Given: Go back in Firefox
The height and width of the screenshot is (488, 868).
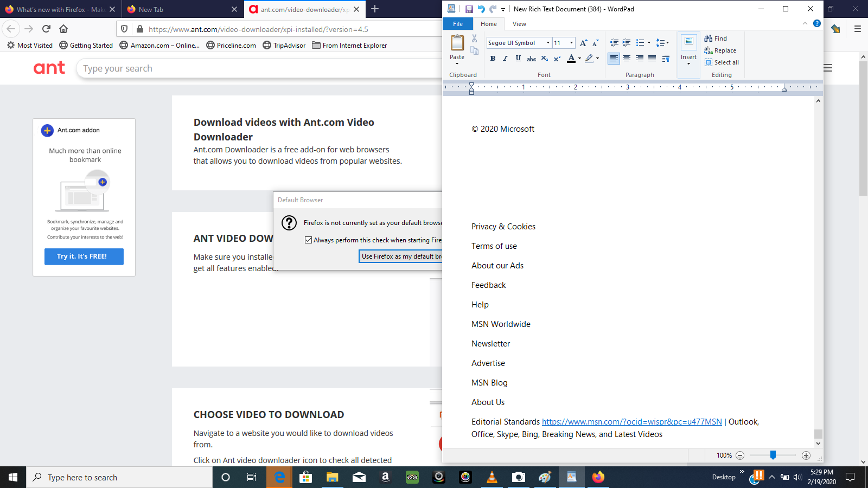Looking at the screenshot, I should tap(11, 29).
